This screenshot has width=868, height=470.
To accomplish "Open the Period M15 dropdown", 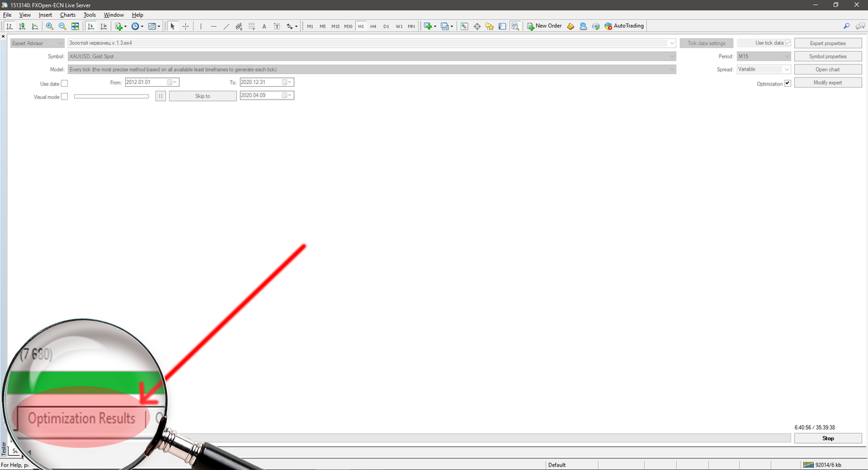I will tap(787, 56).
